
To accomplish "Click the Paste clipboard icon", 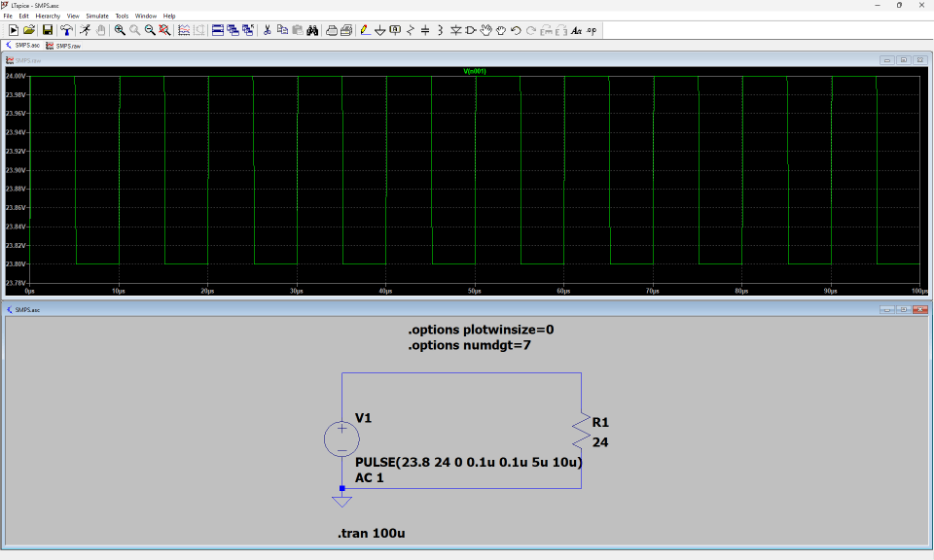I will [298, 30].
